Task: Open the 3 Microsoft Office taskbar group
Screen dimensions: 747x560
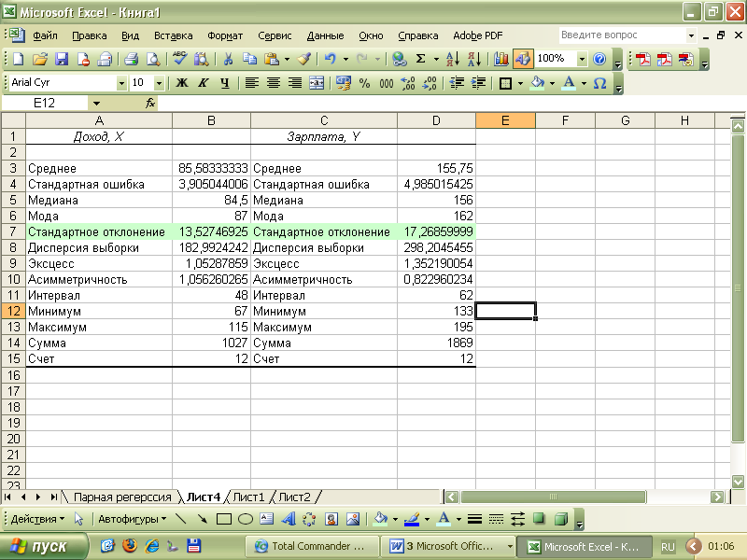Action: click(449, 546)
